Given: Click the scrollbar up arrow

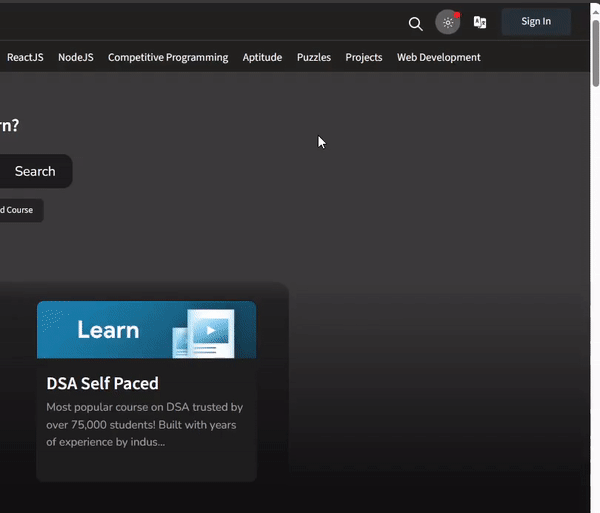Looking at the screenshot, I should pyautogui.click(x=596, y=13).
